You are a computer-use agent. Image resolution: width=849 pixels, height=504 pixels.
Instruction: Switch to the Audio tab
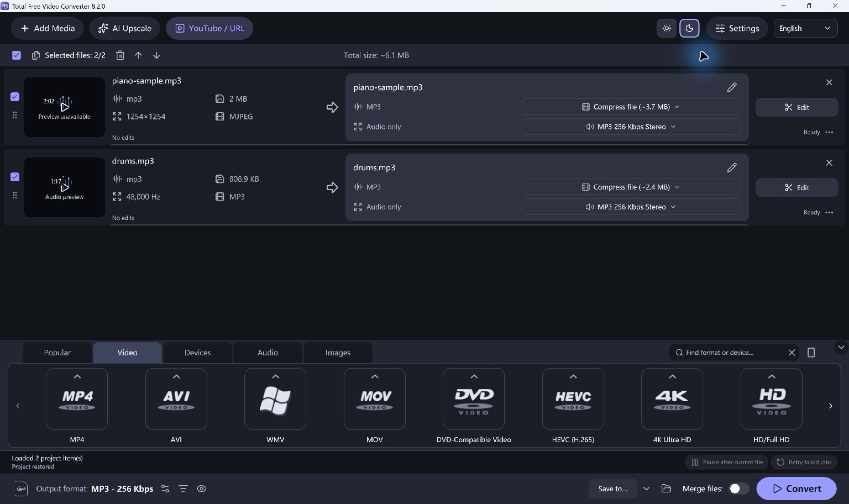[x=268, y=353]
